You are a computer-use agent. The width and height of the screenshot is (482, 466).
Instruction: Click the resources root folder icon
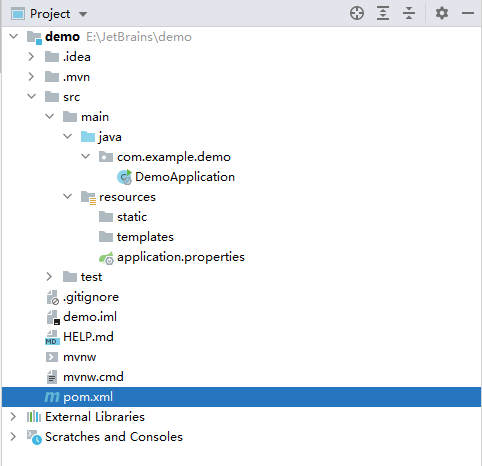coord(89,198)
